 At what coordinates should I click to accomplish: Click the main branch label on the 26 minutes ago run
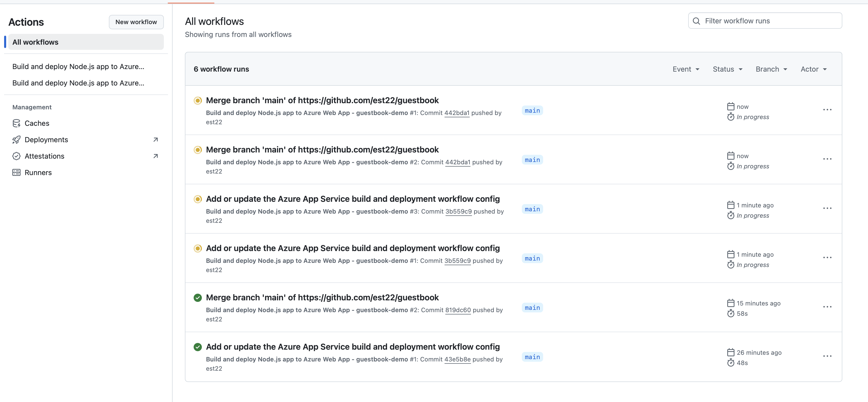point(532,357)
